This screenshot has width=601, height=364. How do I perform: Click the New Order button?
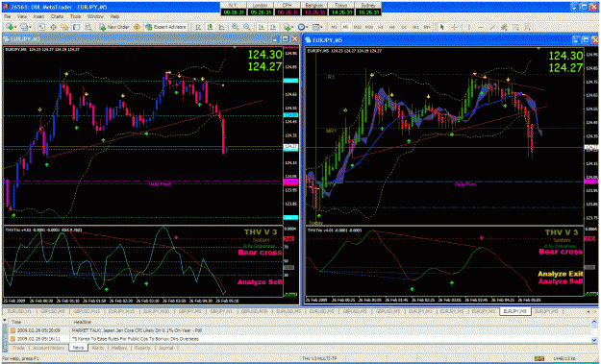click(114, 27)
